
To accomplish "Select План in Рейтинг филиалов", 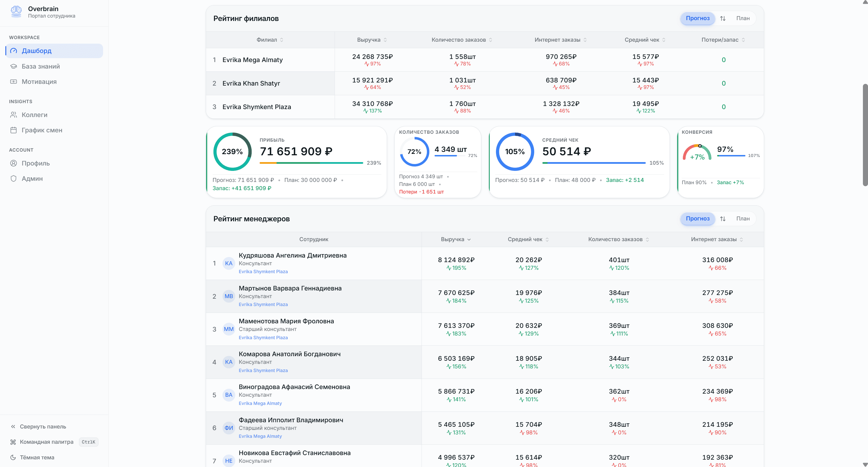I will click(x=743, y=18).
